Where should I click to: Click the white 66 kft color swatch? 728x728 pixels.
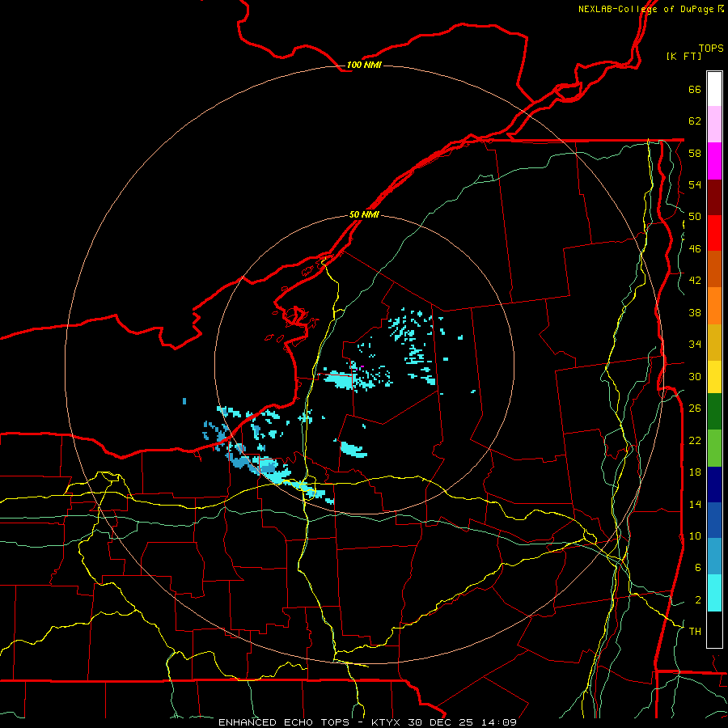click(714, 89)
